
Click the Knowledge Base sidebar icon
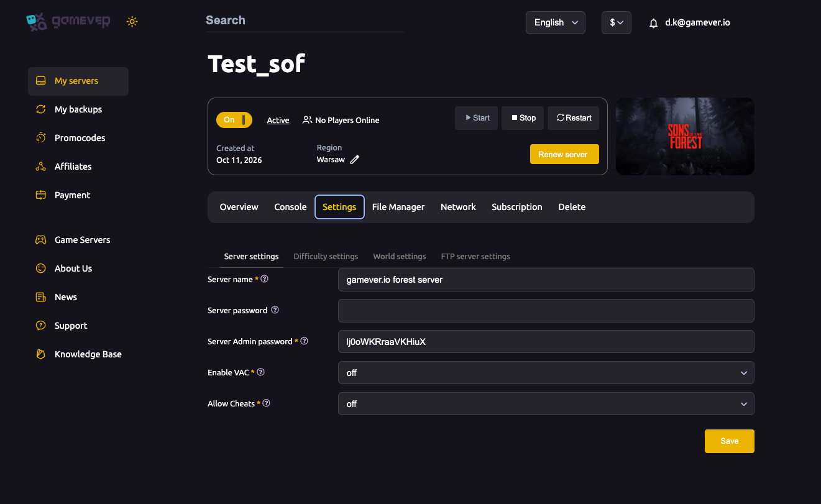point(41,354)
